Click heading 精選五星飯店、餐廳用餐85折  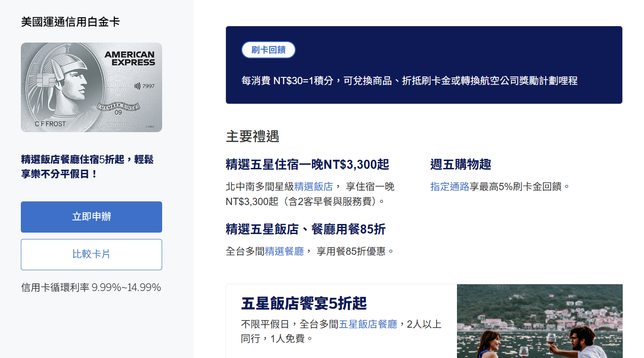tap(306, 229)
